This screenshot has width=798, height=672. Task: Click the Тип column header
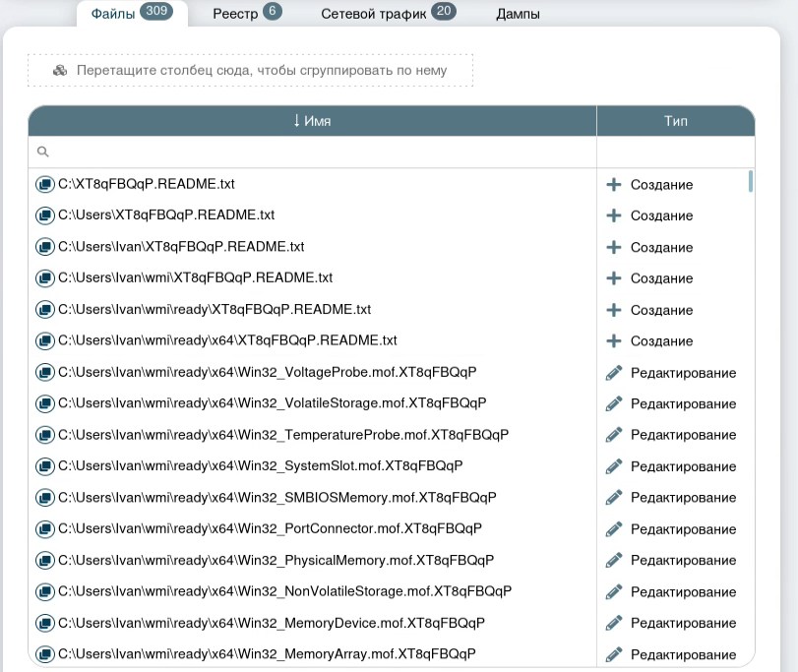[x=675, y=121]
